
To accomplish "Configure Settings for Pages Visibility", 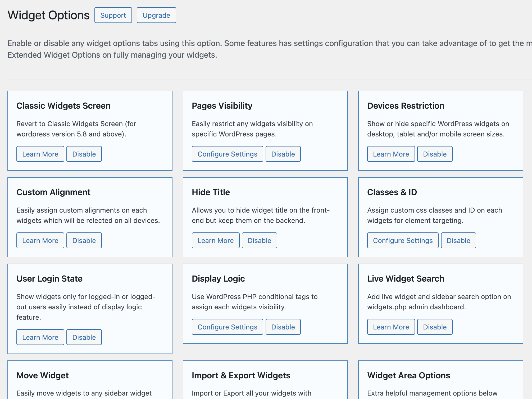I will 227,154.
